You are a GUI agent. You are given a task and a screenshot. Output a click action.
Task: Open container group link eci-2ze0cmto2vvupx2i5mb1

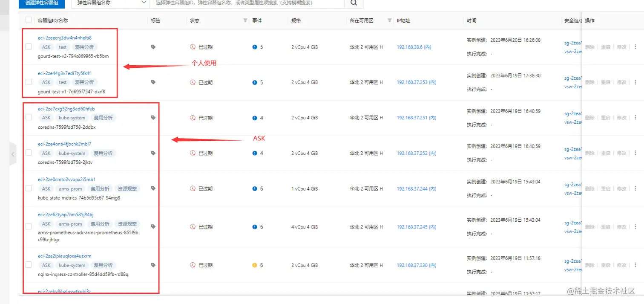[66, 180]
